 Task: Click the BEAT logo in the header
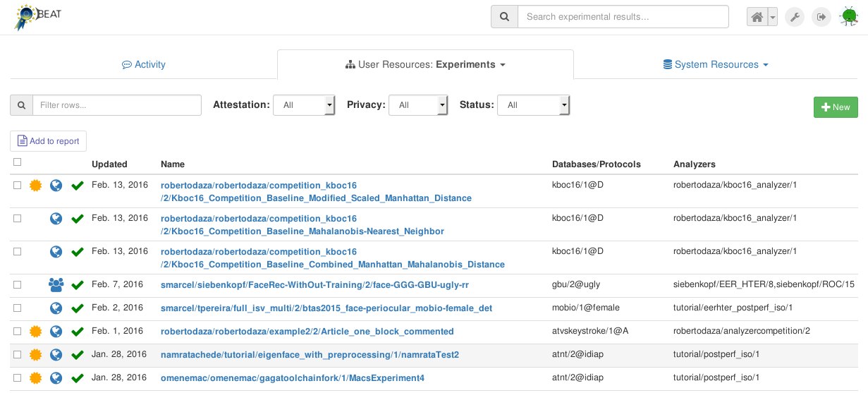pyautogui.click(x=38, y=17)
